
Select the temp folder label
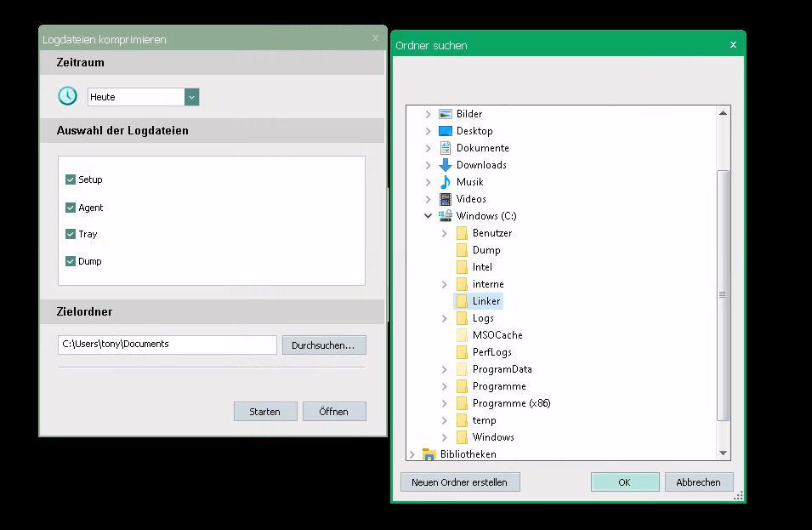pos(484,420)
